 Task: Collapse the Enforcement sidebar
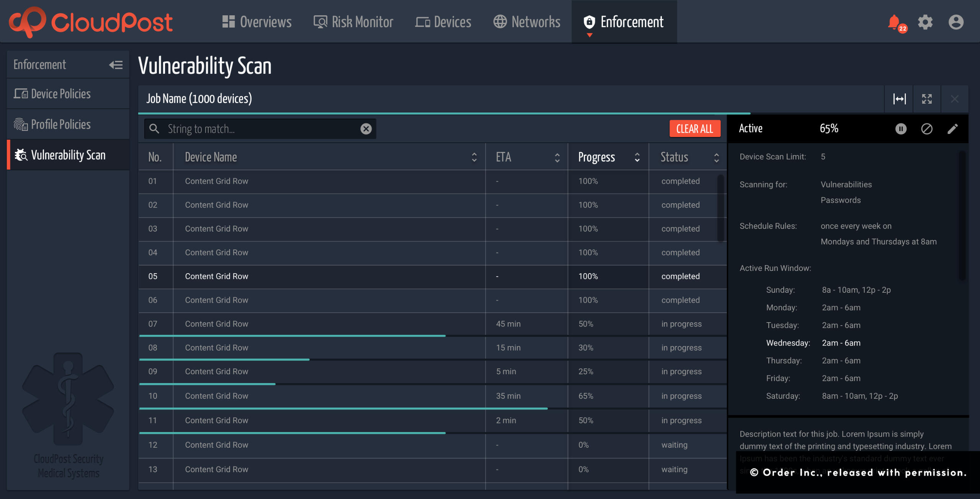pyautogui.click(x=114, y=65)
